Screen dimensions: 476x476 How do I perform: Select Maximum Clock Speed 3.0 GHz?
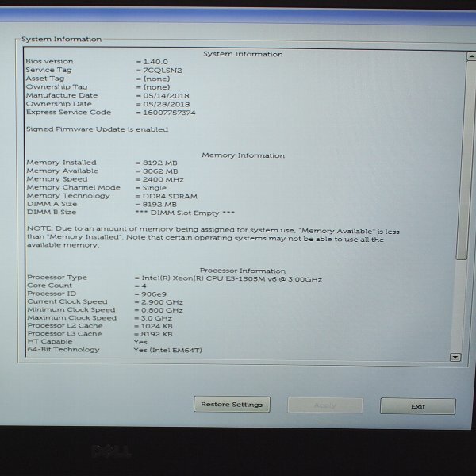(x=156, y=318)
